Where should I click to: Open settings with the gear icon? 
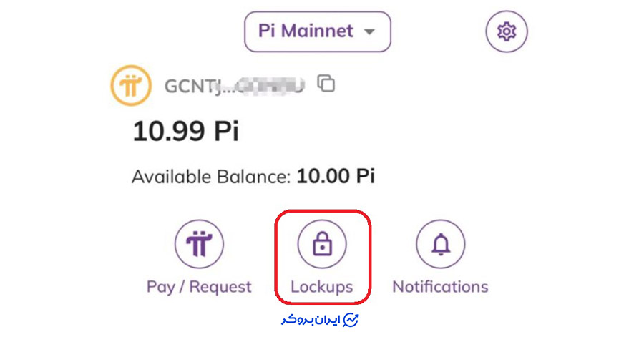click(x=507, y=31)
